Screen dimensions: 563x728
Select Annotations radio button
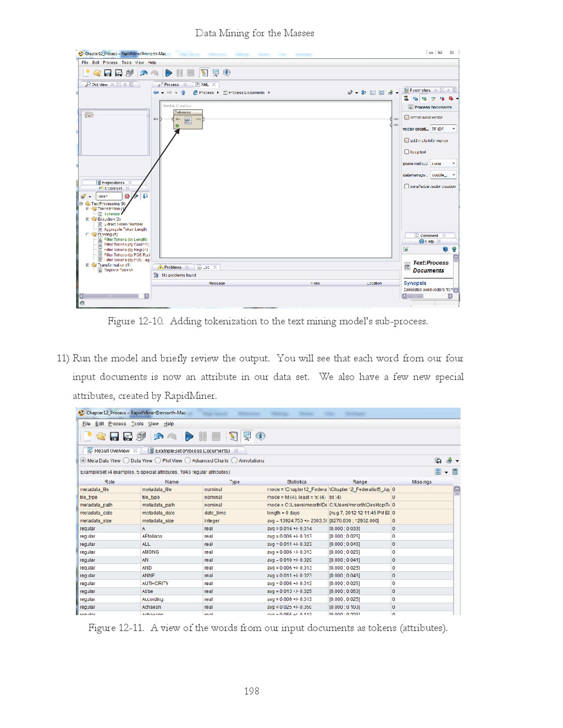click(234, 460)
